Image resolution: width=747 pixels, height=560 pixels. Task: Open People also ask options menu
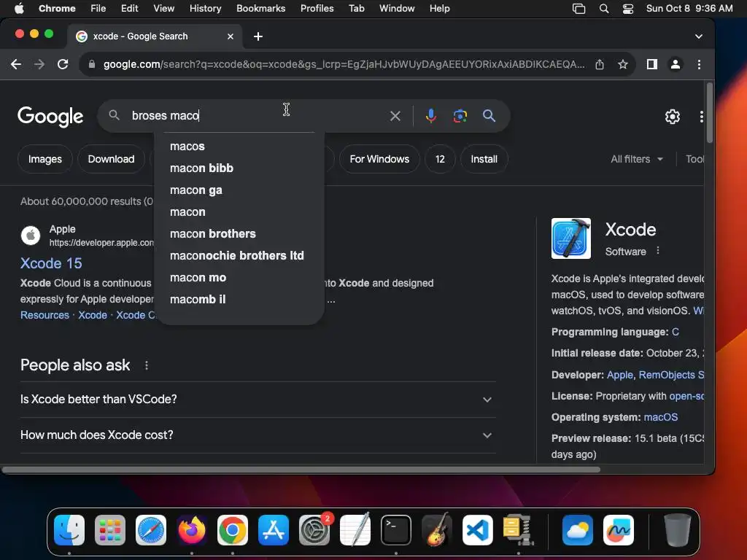[x=146, y=365]
